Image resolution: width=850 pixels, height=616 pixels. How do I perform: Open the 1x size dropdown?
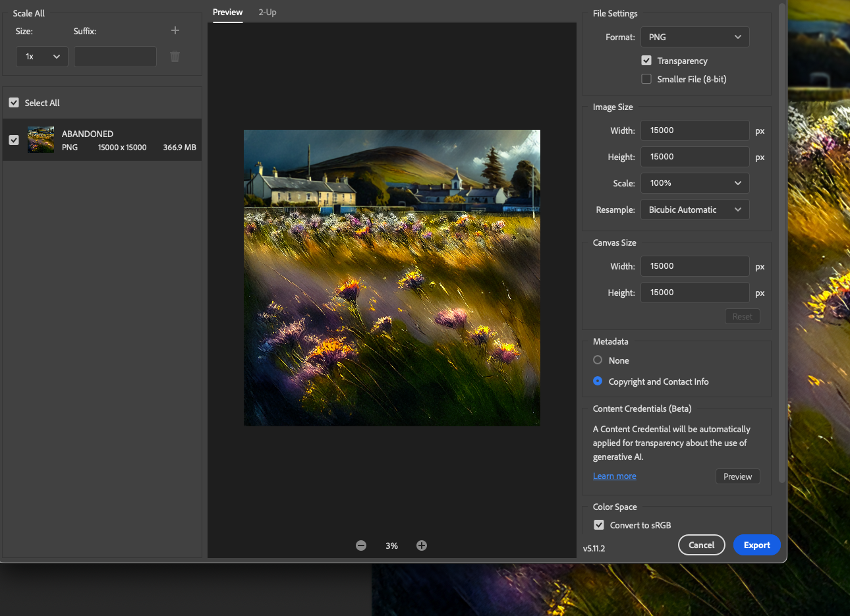click(x=42, y=57)
